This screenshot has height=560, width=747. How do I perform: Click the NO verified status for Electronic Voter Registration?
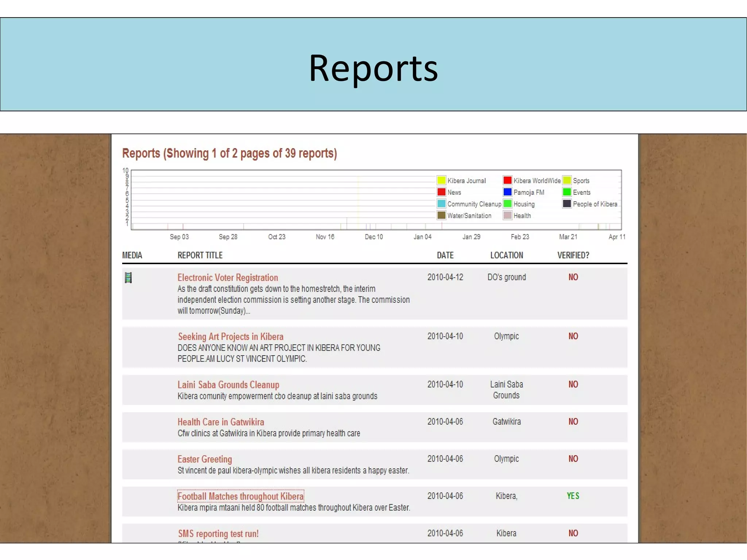point(573,277)
